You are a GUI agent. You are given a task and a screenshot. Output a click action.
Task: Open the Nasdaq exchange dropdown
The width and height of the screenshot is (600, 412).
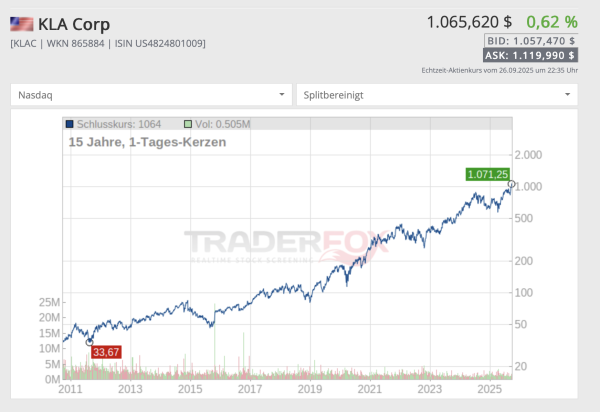click(x=150, y=94)
